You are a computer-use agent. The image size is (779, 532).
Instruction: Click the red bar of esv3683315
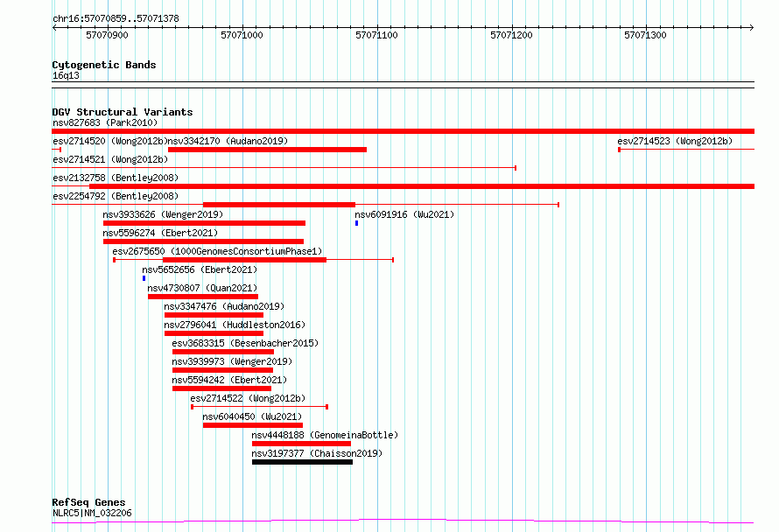coord(223,352)
